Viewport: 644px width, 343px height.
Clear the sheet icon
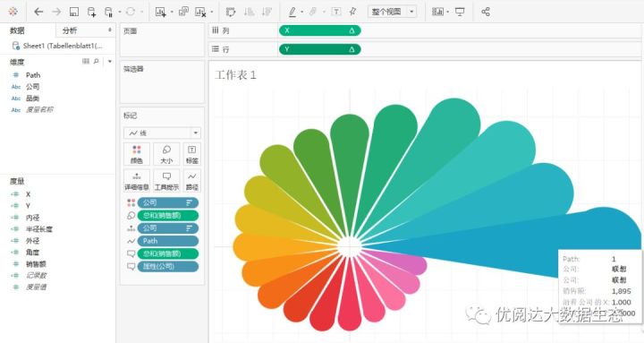point(200,12)
